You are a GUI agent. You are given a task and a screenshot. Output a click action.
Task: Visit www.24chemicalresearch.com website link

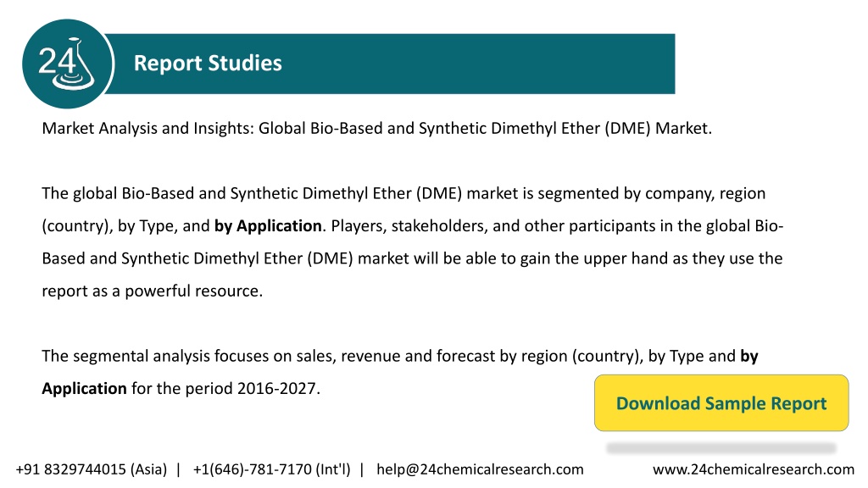(x=754, y=469)
